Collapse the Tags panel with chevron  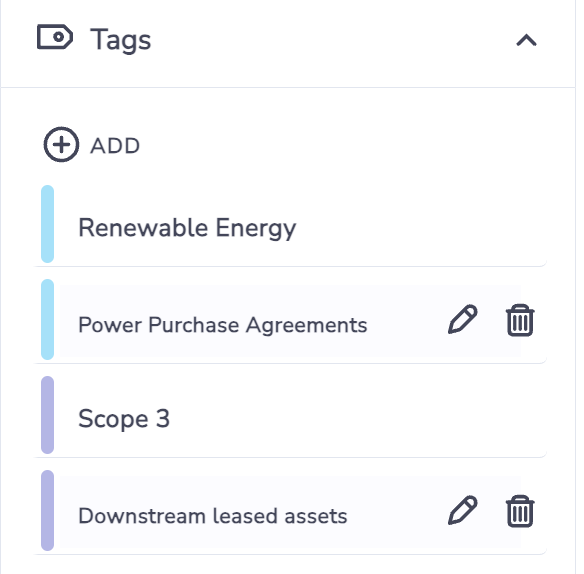pos(526,40)
